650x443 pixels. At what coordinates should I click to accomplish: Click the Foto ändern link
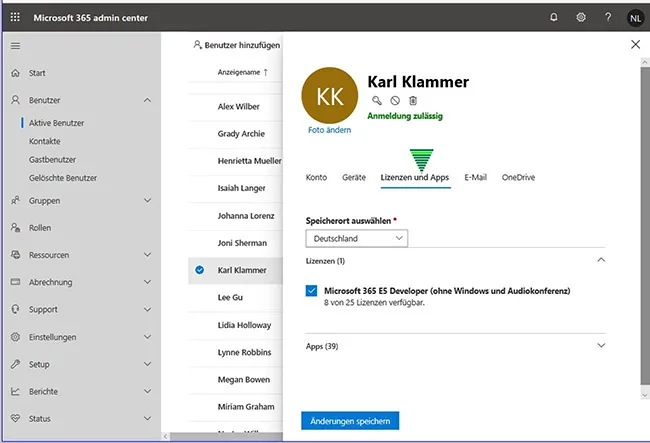(x=329, y=130)
